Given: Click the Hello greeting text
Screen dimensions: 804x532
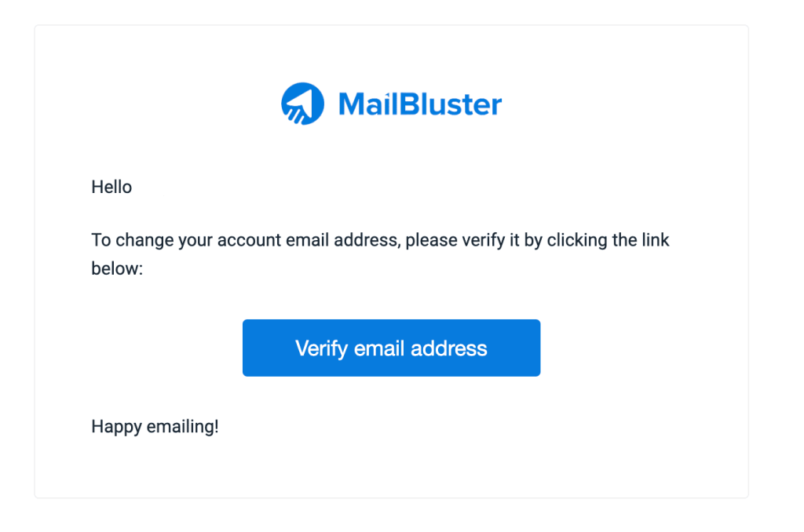Looking at the screenshot, I should click(111, 187).
